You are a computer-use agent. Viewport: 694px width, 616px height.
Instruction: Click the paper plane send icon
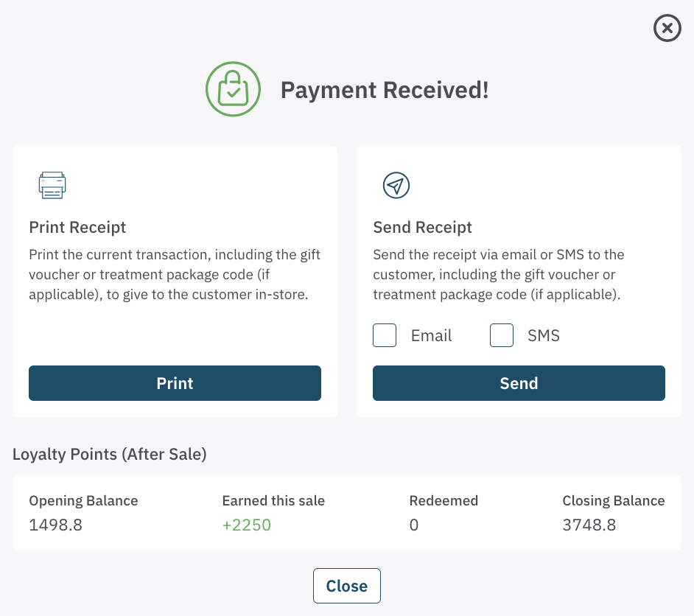pyautogui.click(x=396, y=186)
